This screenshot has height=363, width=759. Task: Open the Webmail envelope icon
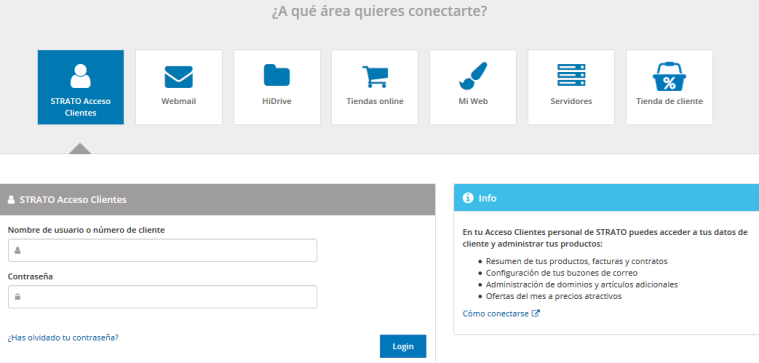tap(179, 77)
